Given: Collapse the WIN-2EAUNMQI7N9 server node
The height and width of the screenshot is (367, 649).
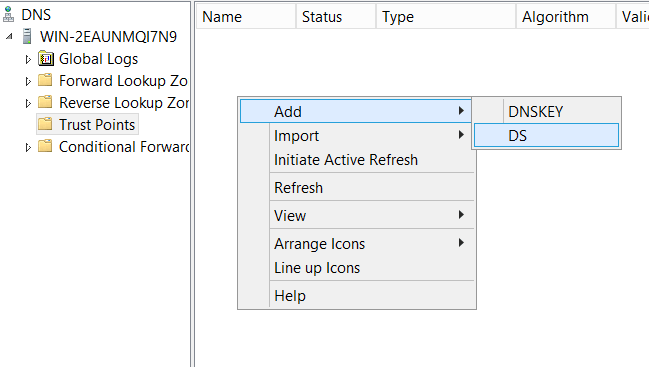Looking at the screenshot, I should coord(9,36).
